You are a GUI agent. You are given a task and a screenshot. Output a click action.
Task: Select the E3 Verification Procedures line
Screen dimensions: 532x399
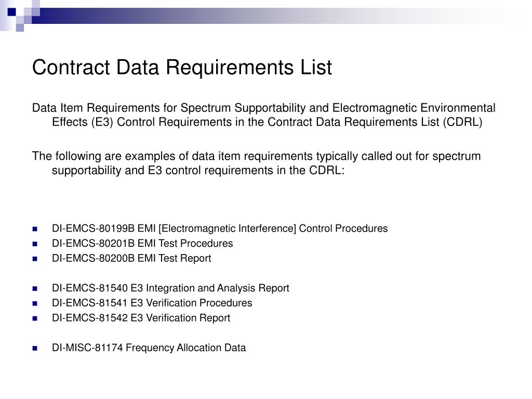(x=152, y=303)
